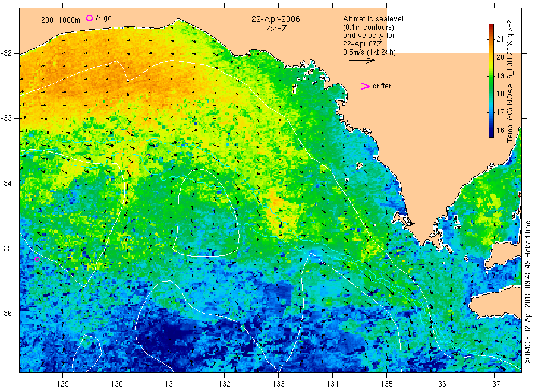Click the 'Argo' legend label

point(103,18)
